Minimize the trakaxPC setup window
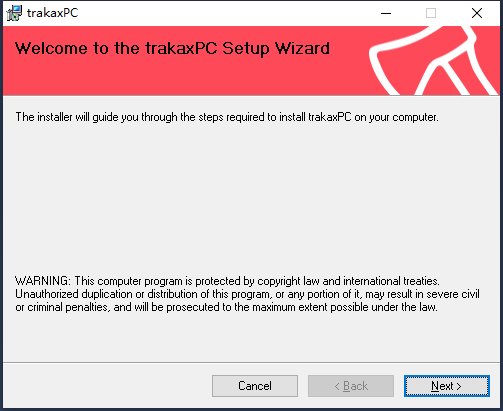The image size is (503, 411). [386, 13]
